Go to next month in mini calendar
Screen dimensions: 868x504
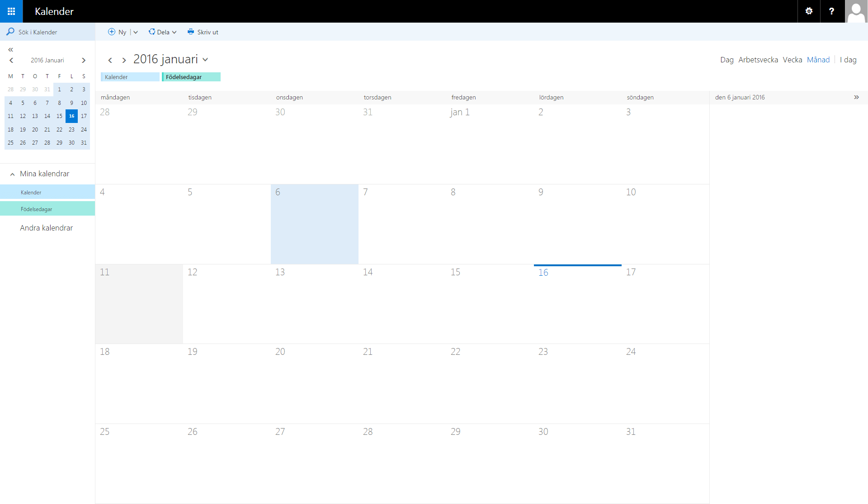[x=84, y=60]
